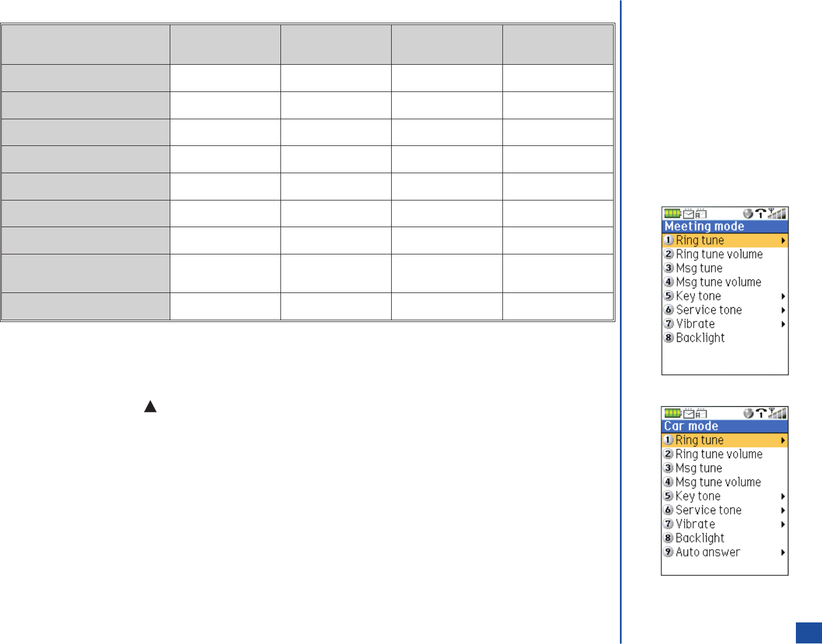Click calendar icon in Car mode status bar

701,413
